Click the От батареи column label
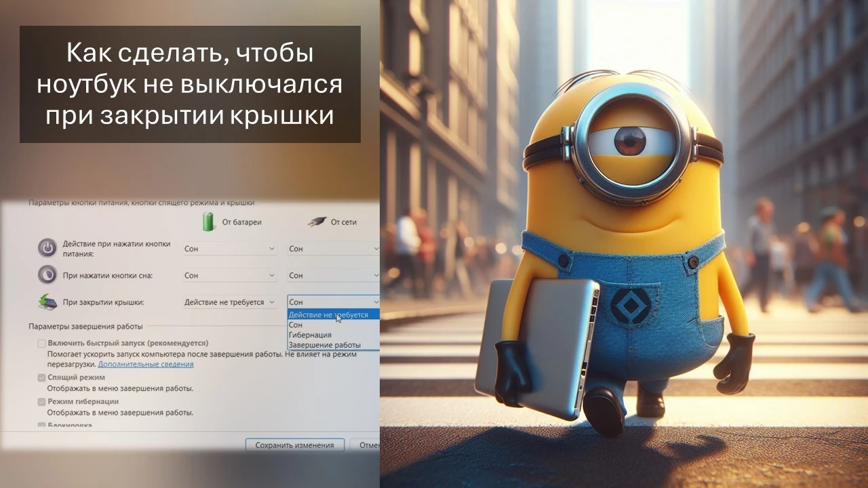This screenshot has width=868, height=488. coord(241,222)
